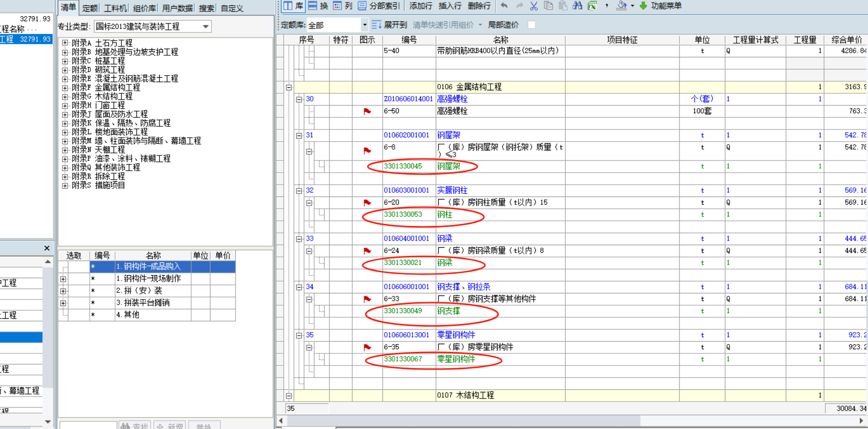Click the 工程量计算式 column header
Image resolution: width=868 pixels, height=429 pixels.
[755, 40]
